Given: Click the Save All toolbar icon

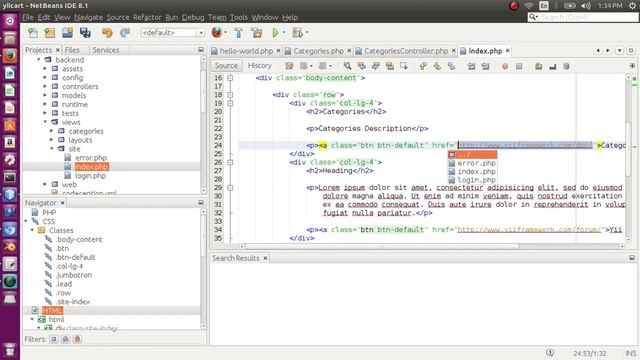Looking at the screenshot, I should tap(85, 33).
